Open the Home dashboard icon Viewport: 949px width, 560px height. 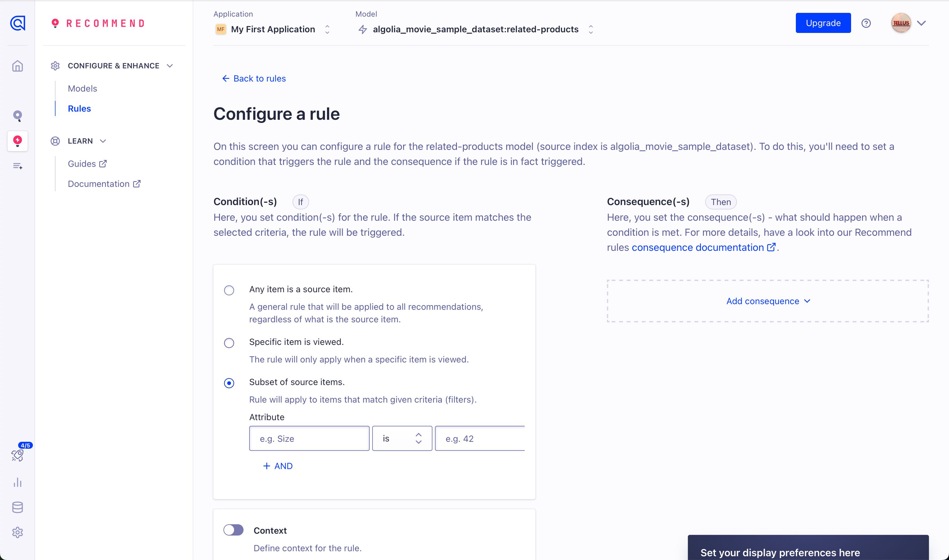point(17,66)
